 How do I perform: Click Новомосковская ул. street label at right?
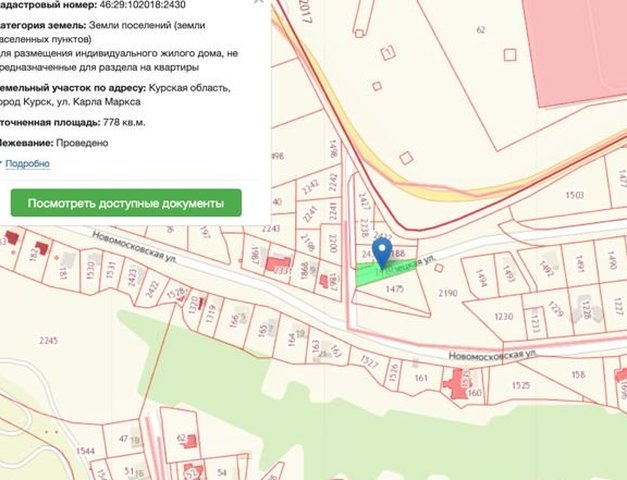click(x=492, y=355)
